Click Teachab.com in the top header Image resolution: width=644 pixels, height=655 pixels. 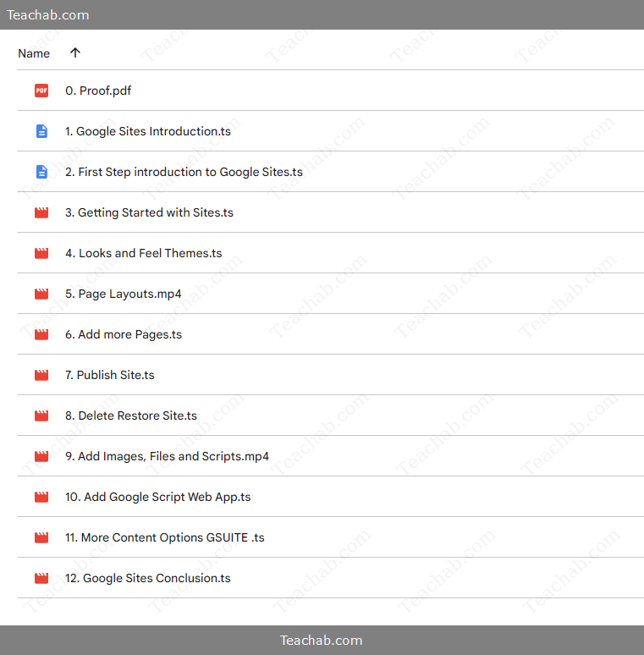click(48, 15)
